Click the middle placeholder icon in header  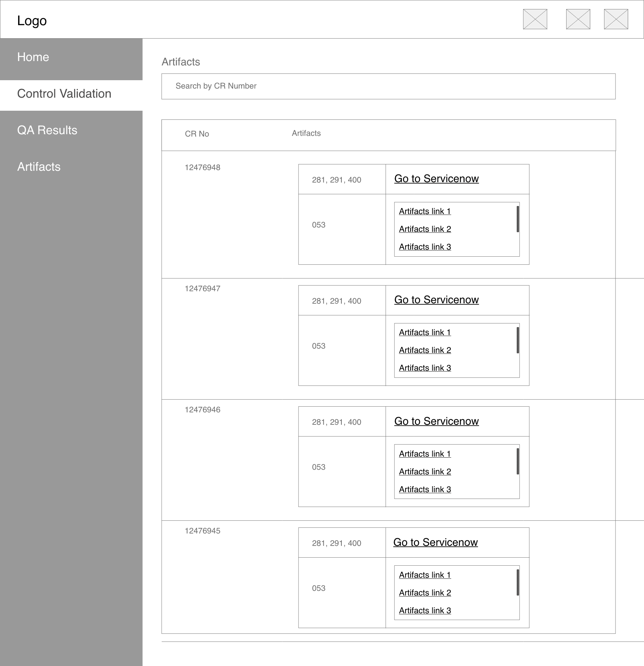pyautogui.click(x=578, y=19)
